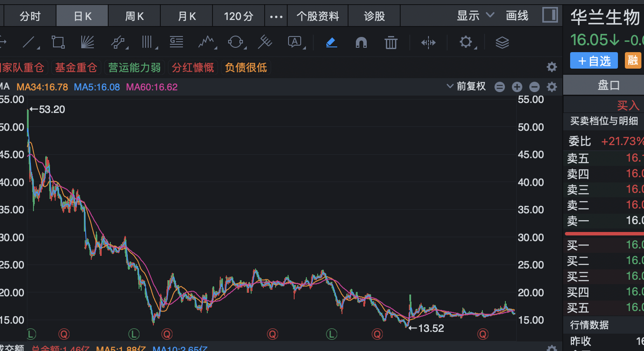The image size is (644, 351).
Task: Click the 画线 button
Action: (517, 16)
